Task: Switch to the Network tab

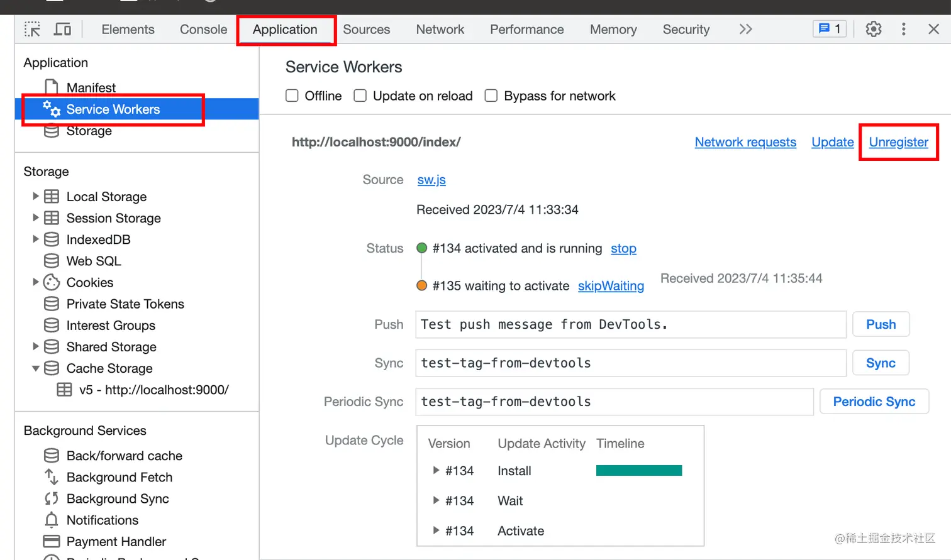Action: [x=440, y=30]
